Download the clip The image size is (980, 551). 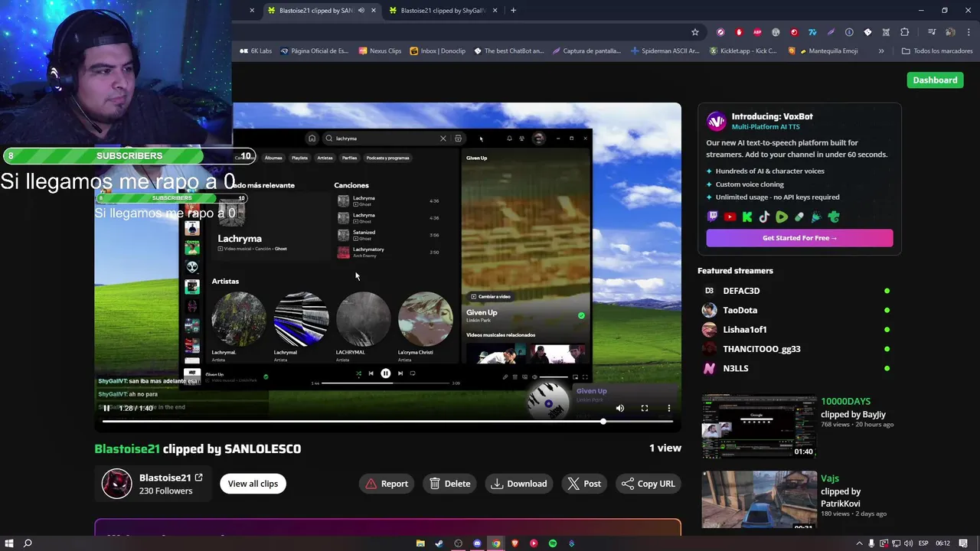[x=519, y=484]
